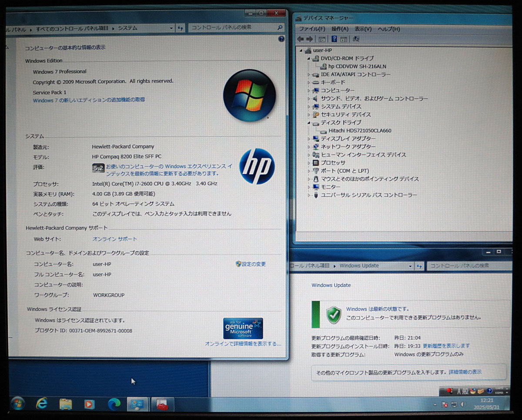Click システム breadcrumb in address bar
The width and height of the screenshot is (522, 420).
[x=127, y=28]
